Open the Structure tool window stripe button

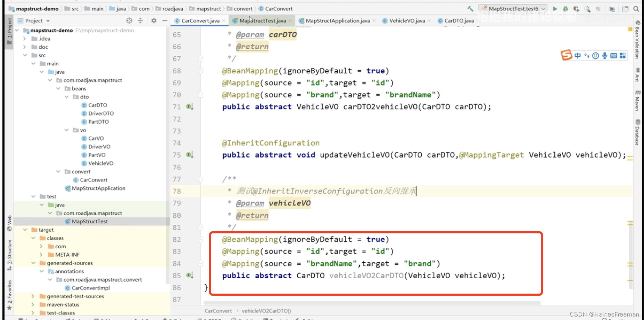[9, 255]
